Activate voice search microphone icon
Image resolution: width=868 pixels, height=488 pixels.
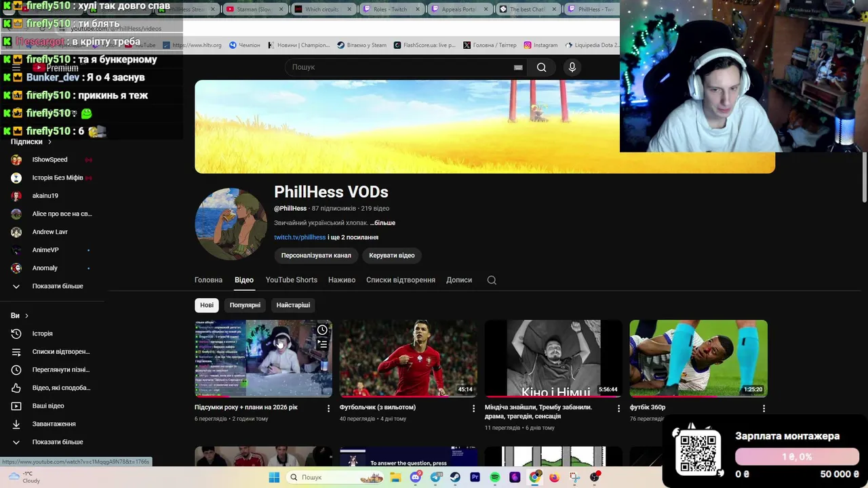[572, 67]
